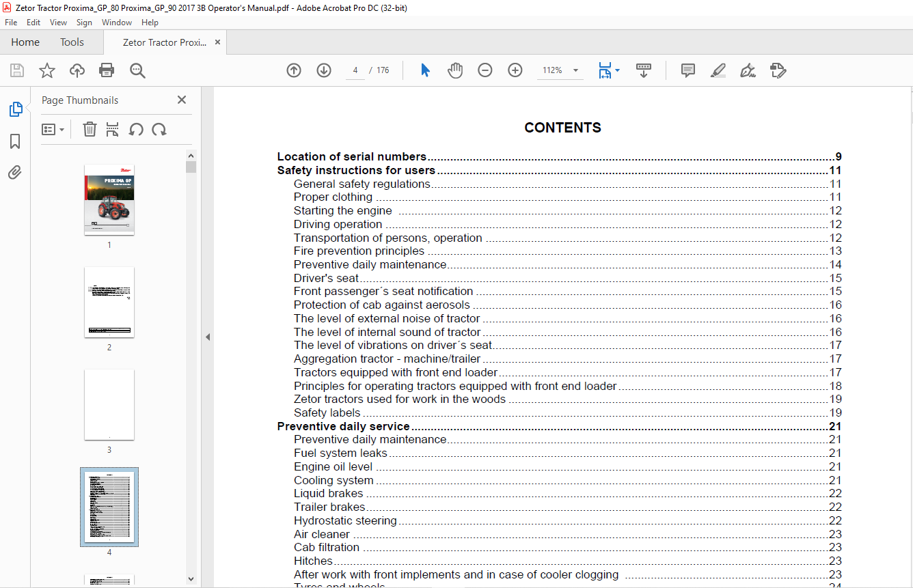Click the CONTENTS heading
The width and height of the screenshot is (913, 588).
tap(562, 128)
